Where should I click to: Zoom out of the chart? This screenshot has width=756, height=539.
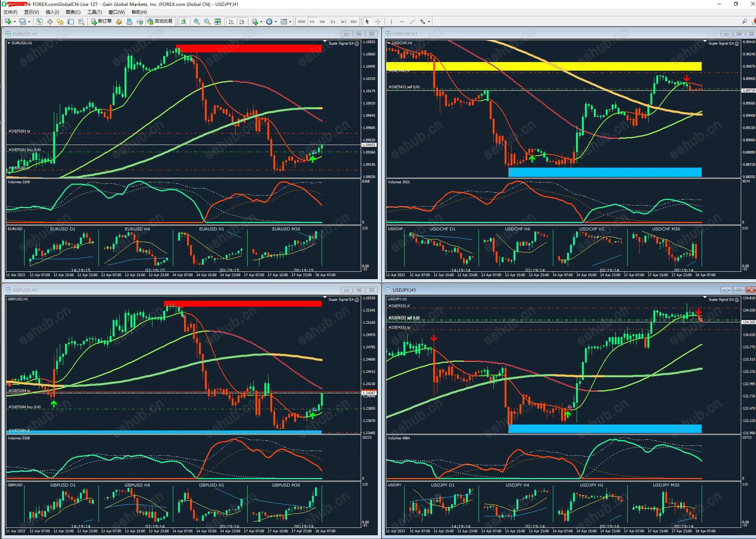point(207,22)
